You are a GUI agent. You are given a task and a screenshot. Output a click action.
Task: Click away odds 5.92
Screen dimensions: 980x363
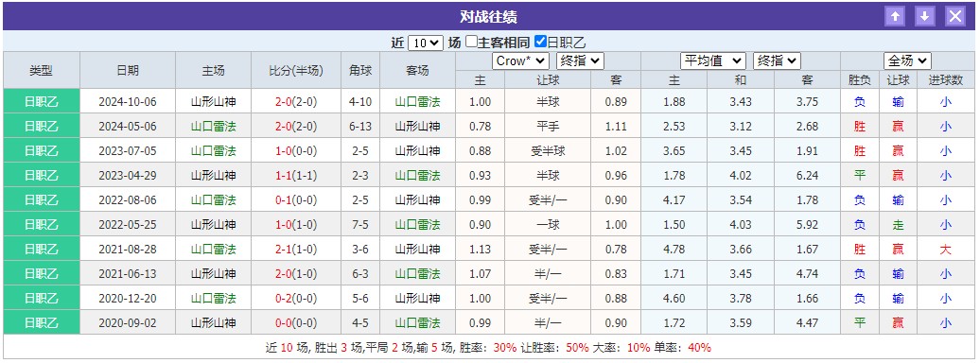pos(808,225)
